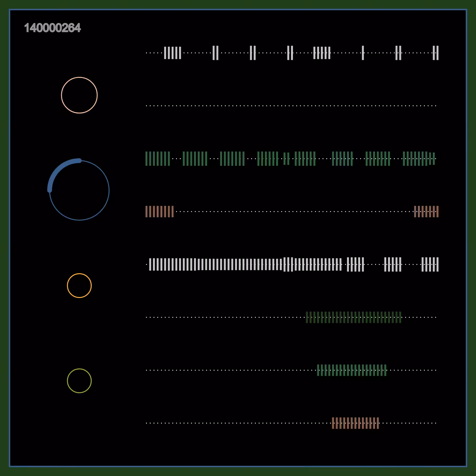This screenshot has width=476, height=476.
Task: Click the empty dotted track line in the second row
Action: pyautogui.click(x=291, y=106)
